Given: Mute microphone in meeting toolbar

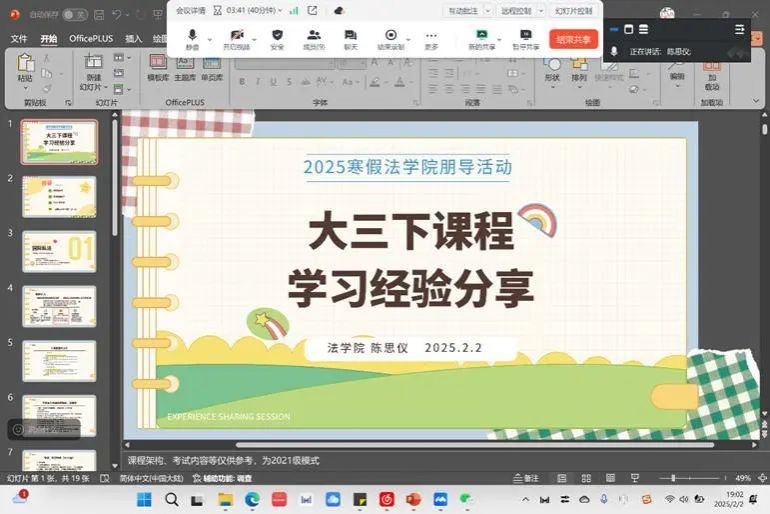Looking at the screenshot, I should pos(192,36).
